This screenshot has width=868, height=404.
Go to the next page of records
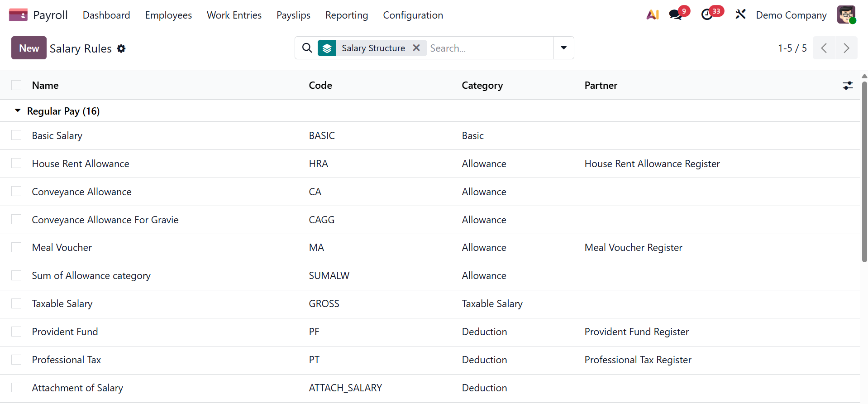(x=846, y=48)
